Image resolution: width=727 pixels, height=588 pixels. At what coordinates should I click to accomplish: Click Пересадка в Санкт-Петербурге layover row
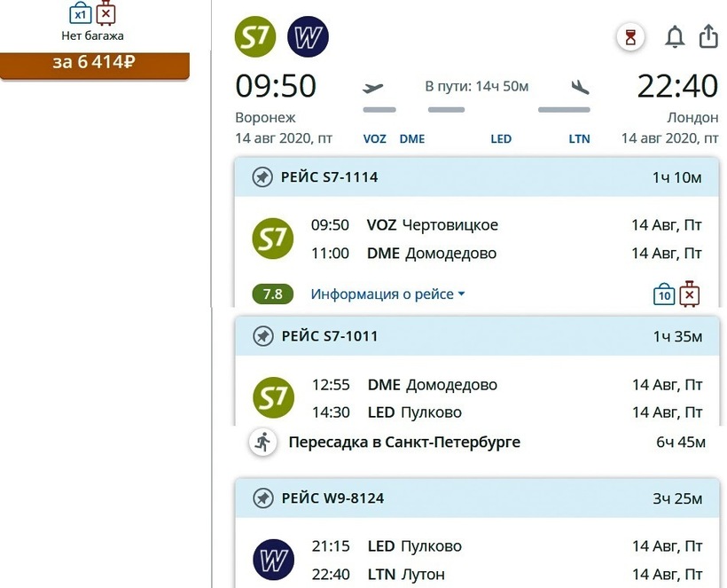pos(477,442)
